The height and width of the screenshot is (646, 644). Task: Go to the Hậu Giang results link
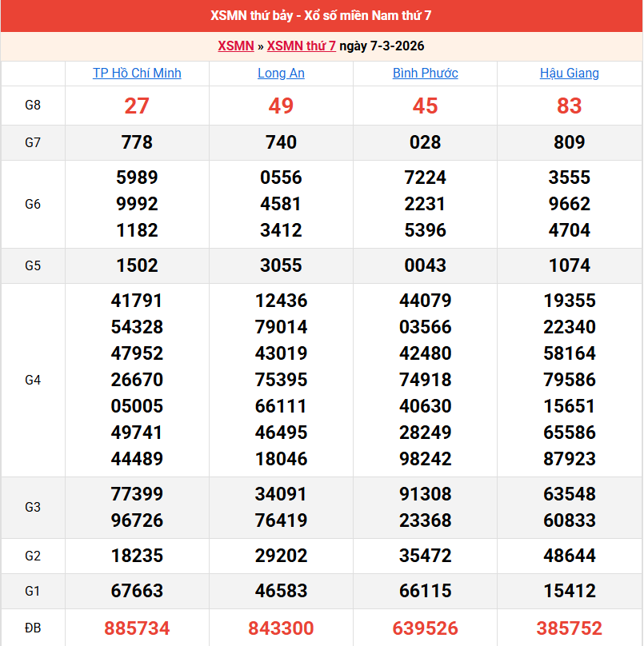pos(569,74)
